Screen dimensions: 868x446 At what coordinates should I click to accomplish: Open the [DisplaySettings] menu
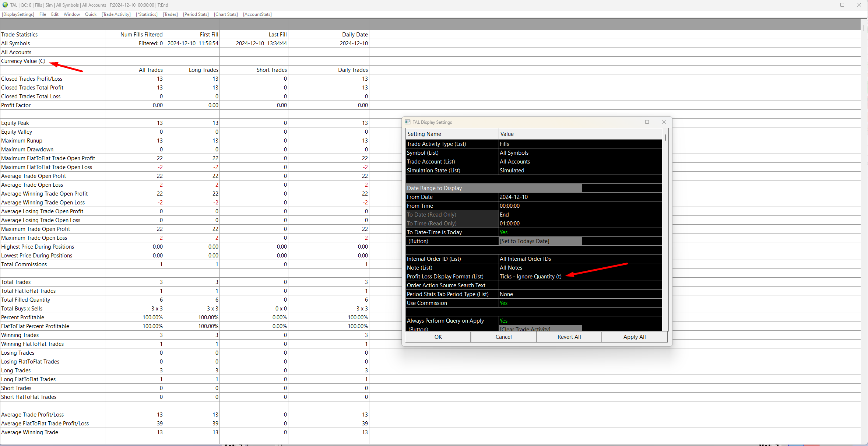[18, 14]
